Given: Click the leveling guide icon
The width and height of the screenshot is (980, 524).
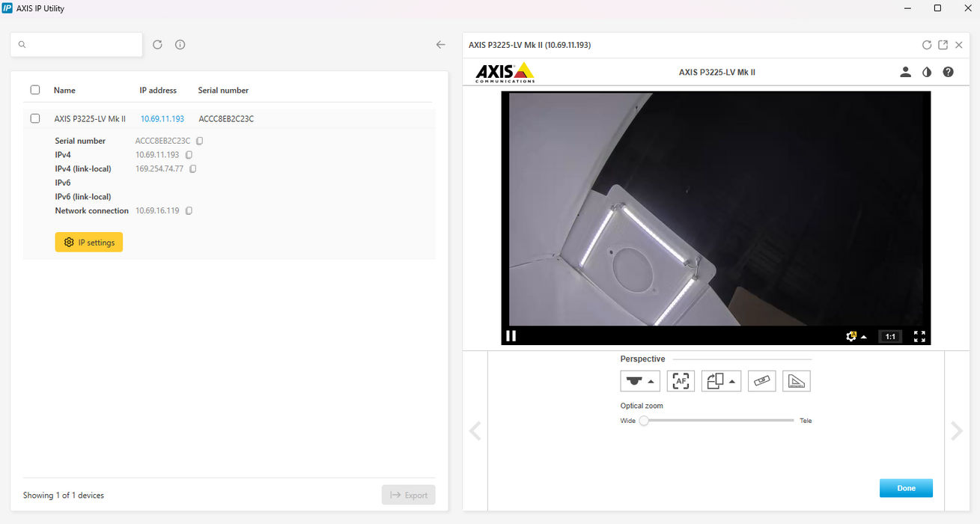Looking at the screenshot, I should (761, 381).
